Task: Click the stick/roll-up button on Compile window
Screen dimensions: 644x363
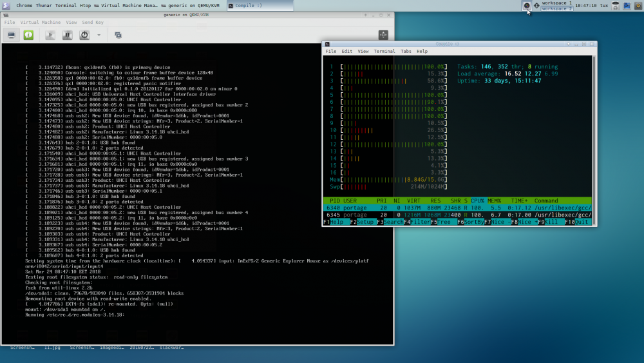Action: click(x=569, y=44)
